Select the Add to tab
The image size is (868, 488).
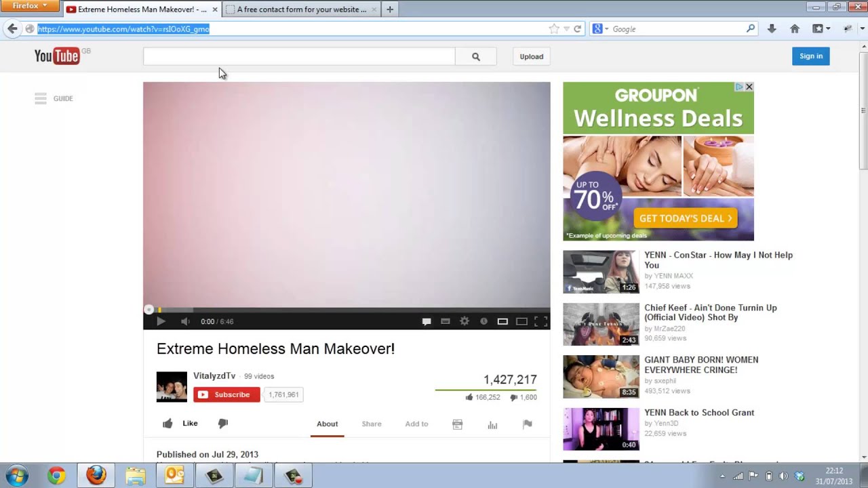coord(416,424)
